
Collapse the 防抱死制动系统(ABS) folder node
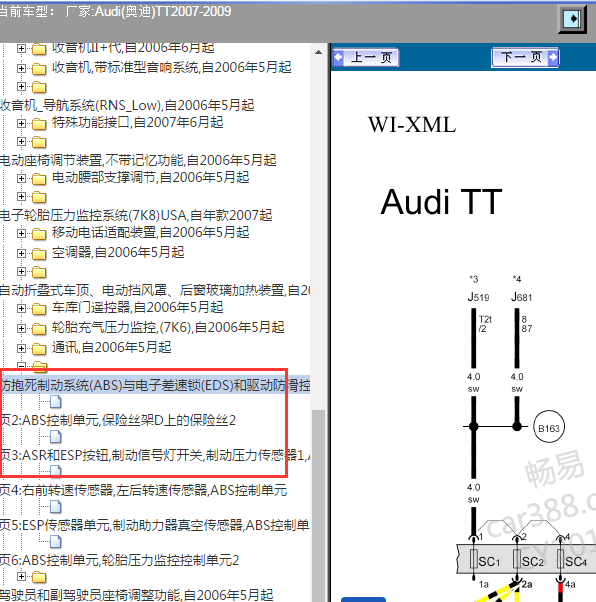[x=22, y=366]
